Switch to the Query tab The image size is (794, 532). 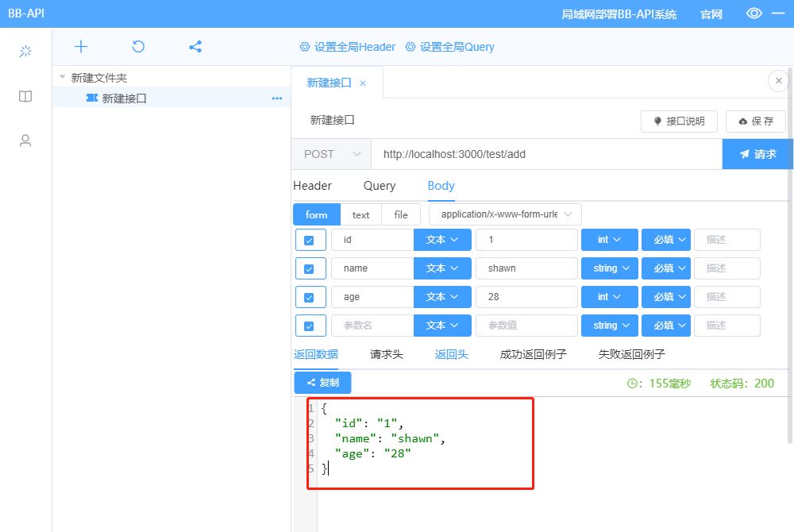click(379, 186)
